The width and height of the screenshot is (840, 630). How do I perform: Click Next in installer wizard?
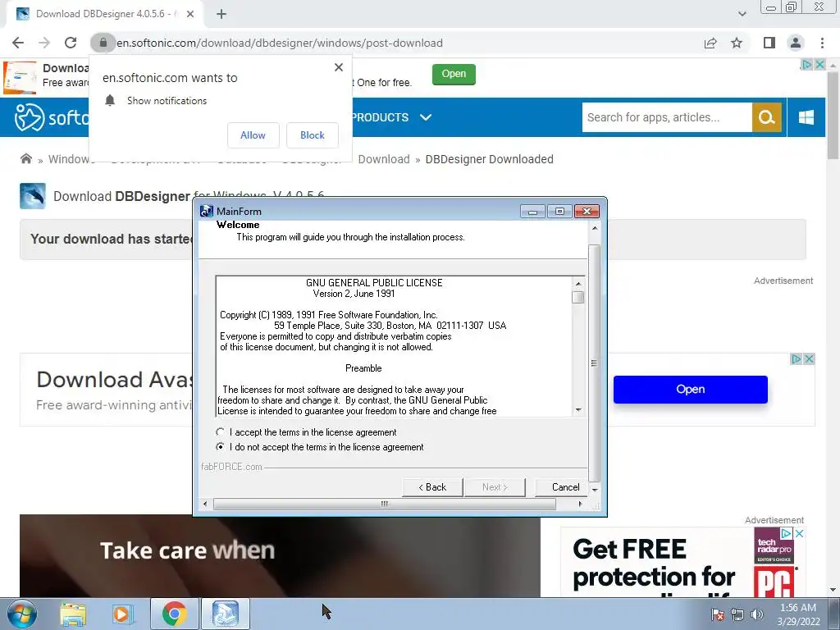coord(495,487)
